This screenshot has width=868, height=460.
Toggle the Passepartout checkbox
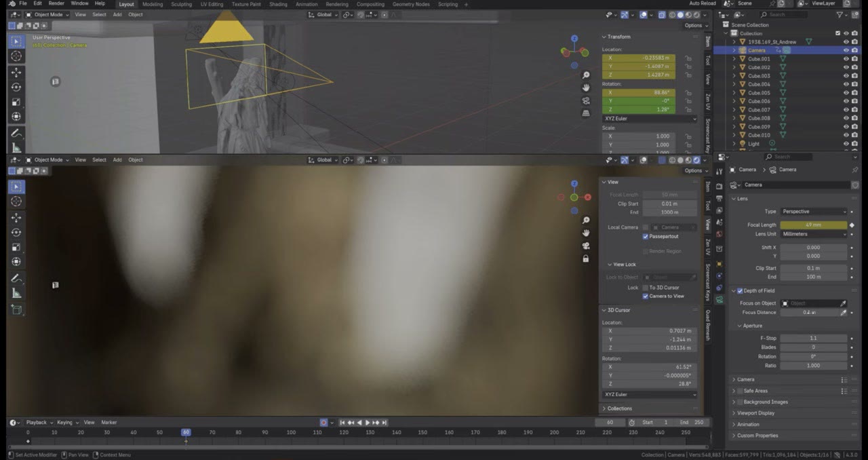point(646,236)
